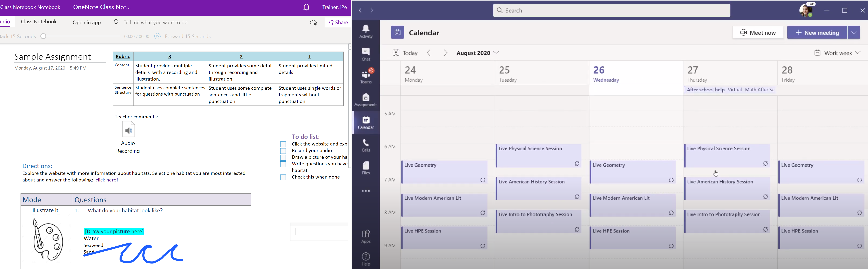This screenshot has height=269, width=868.
Task: Open OneNote notifications bell
Action: tap(306, 7)
